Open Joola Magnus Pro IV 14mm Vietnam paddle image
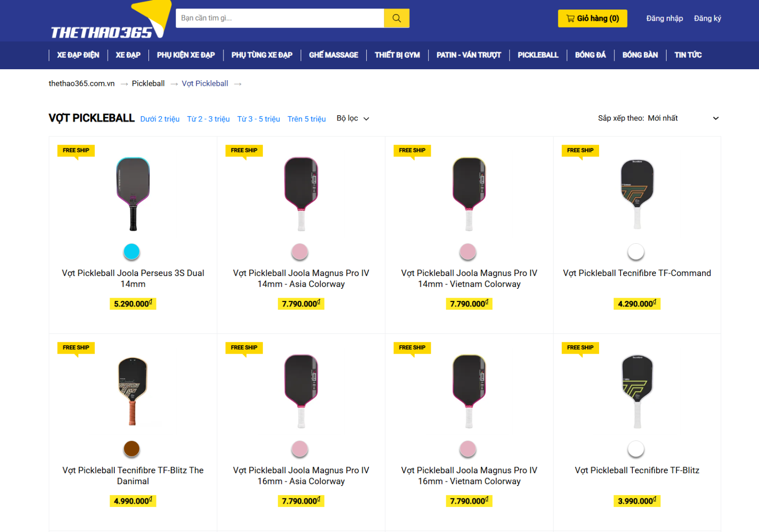Image resolution: width=759 pixels, height=532 pixels. [469, 194]
